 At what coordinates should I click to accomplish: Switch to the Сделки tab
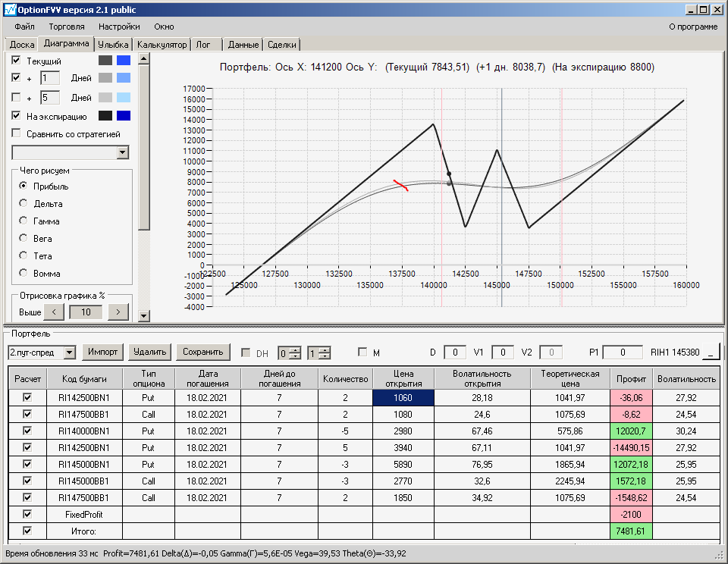(282, 45)
